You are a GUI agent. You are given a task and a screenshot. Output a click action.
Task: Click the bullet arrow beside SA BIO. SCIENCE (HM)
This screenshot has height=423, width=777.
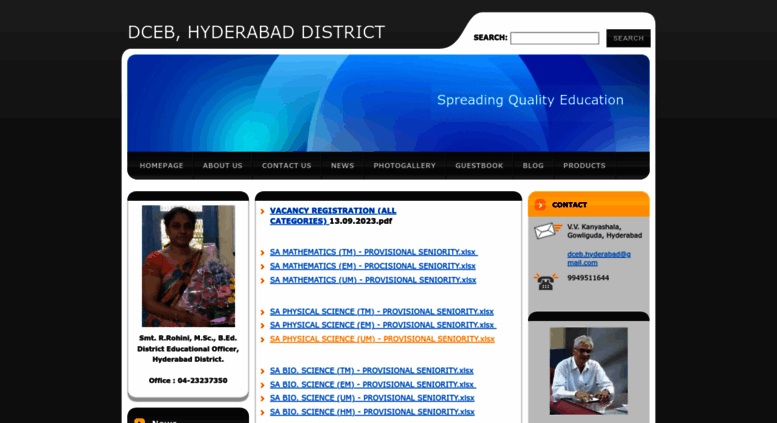pyautogui.click(x=263, y=412)
